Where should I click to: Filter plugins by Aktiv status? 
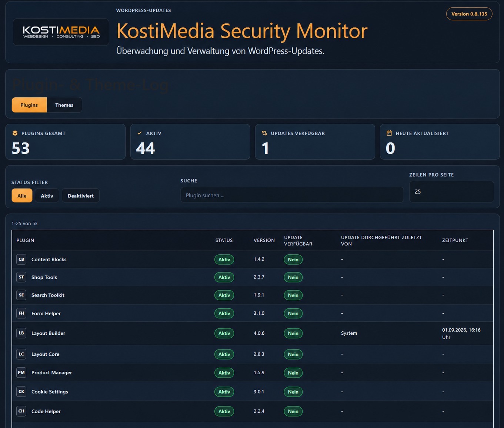[x=47, y=196]
